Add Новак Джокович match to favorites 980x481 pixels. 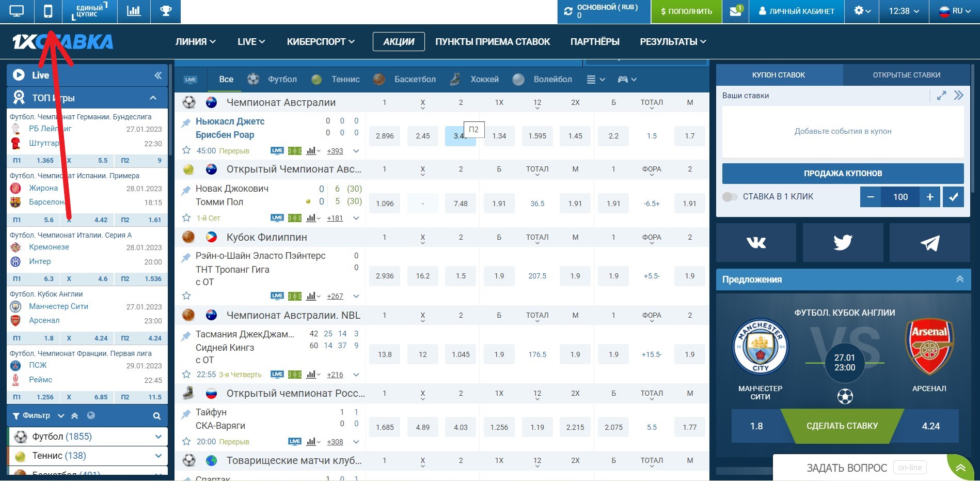186,218
